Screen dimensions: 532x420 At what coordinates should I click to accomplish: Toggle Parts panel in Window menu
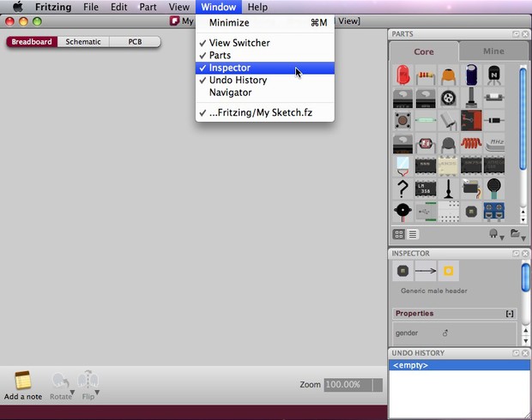[265, 55]
